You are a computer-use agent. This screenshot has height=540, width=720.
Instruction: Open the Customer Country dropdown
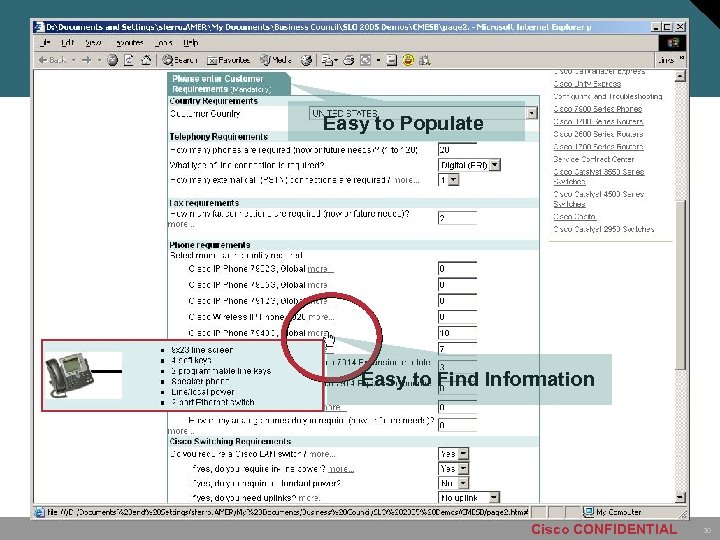coord(532,113)
